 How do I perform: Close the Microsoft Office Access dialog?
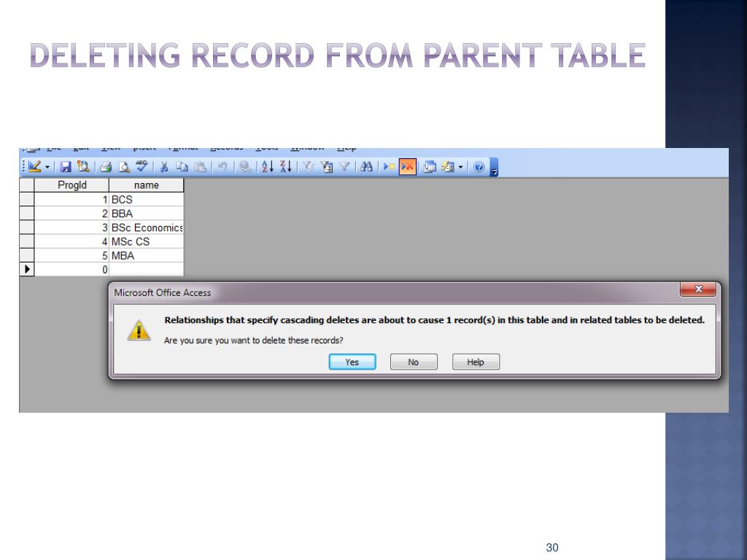pyautogui.click(x=698, y=289)
